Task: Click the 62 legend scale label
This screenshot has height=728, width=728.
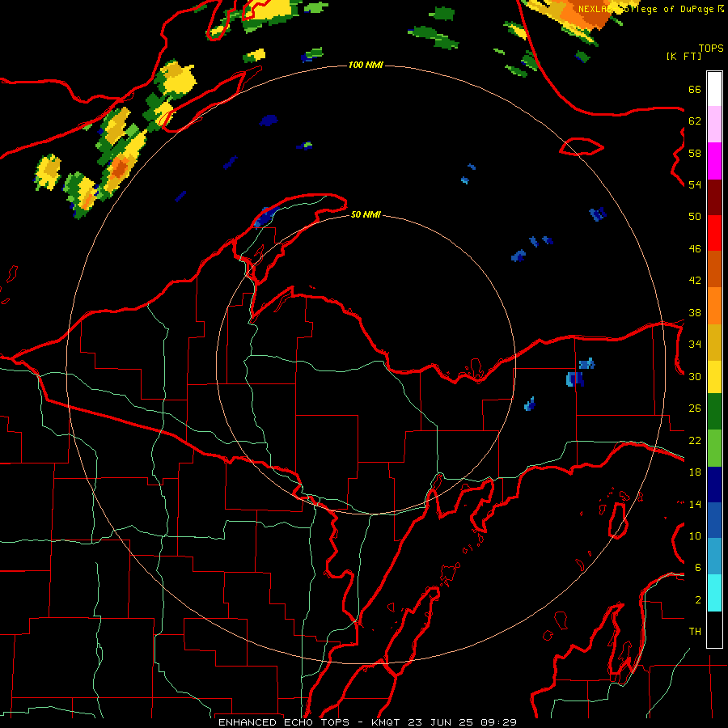Action: 695,121
